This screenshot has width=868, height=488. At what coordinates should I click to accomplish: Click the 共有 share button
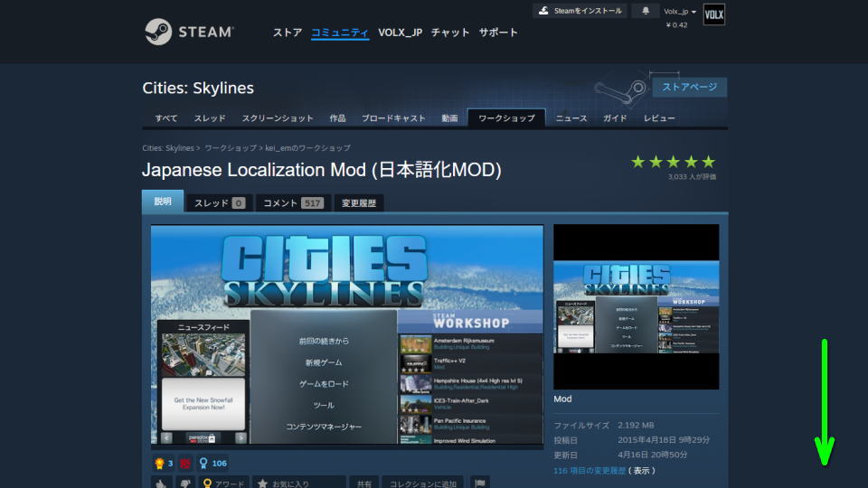[x=364, y=483]
